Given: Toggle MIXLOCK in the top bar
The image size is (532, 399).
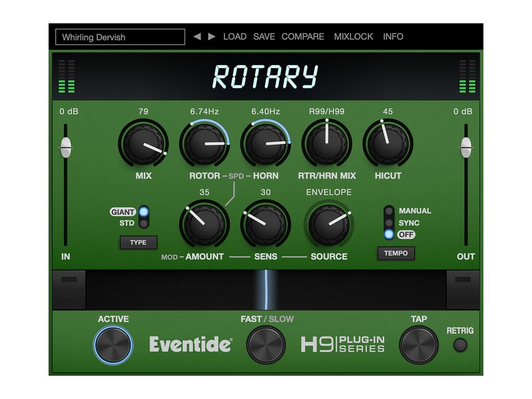Looking at the screenshot, I should (353, 37).
